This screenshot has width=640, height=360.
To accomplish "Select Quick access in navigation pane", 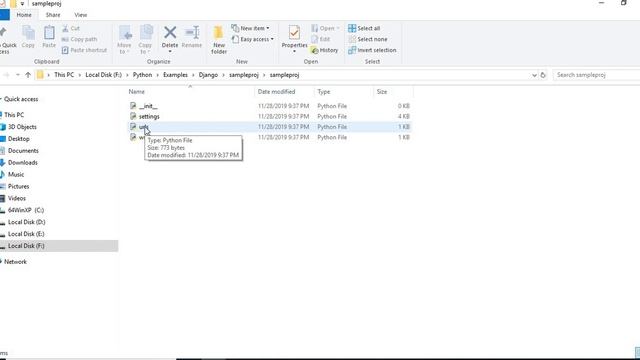I will tap(21, 99).
